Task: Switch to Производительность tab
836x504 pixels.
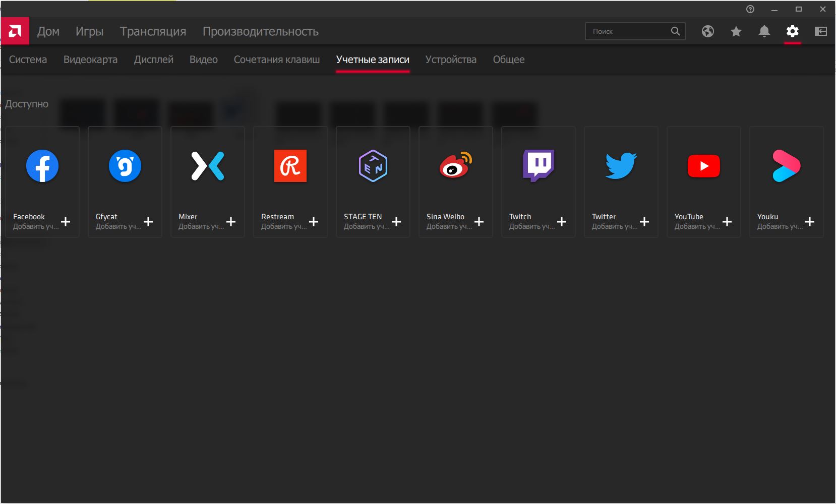Action: (261, 31)
